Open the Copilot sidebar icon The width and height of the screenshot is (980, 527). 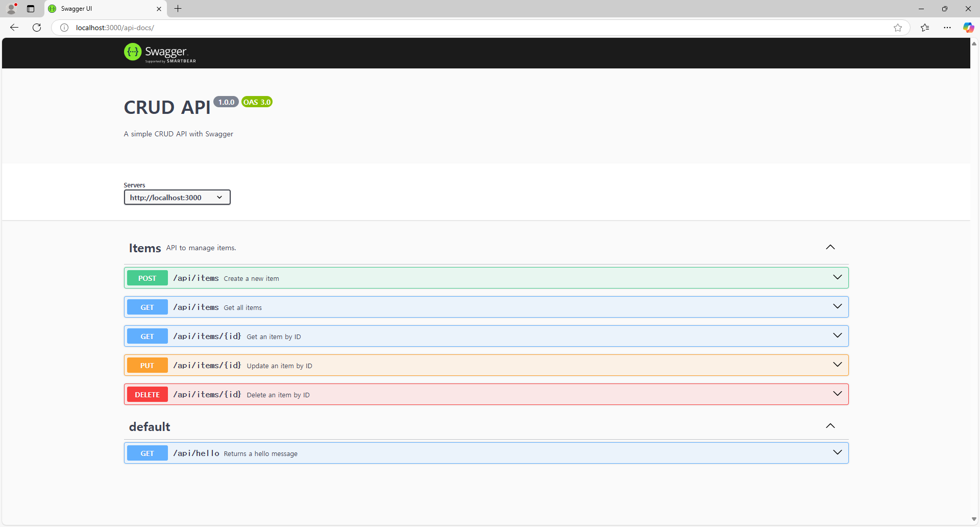pyautogui.click(x=968, y=28)
